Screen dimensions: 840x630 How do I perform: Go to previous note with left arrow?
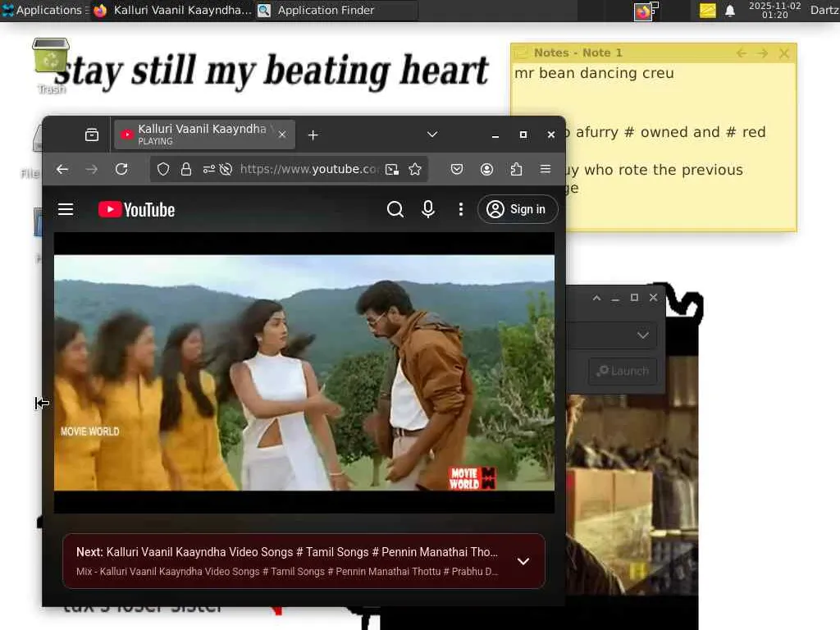tap(742, 53)
